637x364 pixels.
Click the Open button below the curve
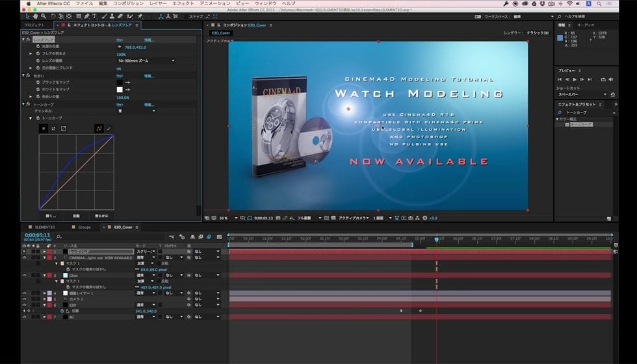(51, 216)
